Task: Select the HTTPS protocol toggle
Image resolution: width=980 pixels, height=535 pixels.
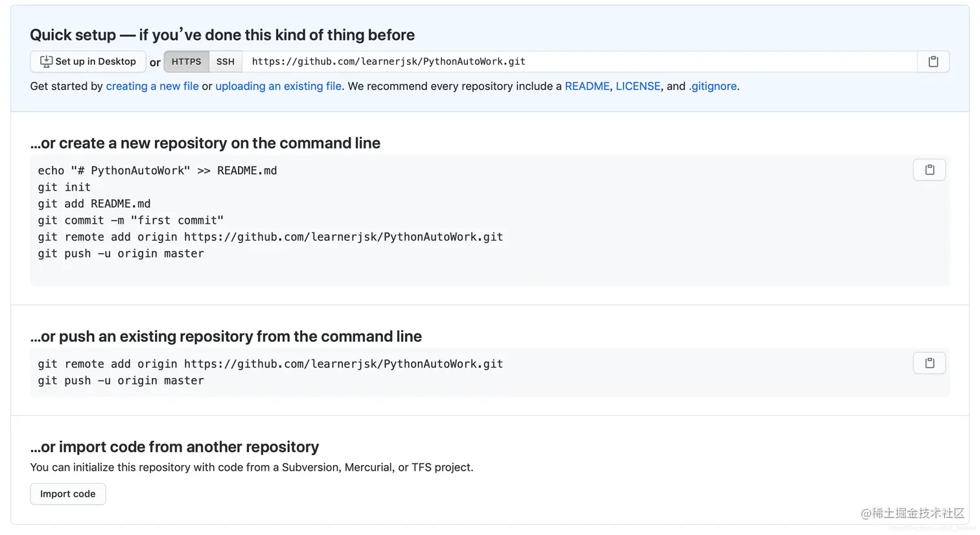Action: click(x=187, y=62)
